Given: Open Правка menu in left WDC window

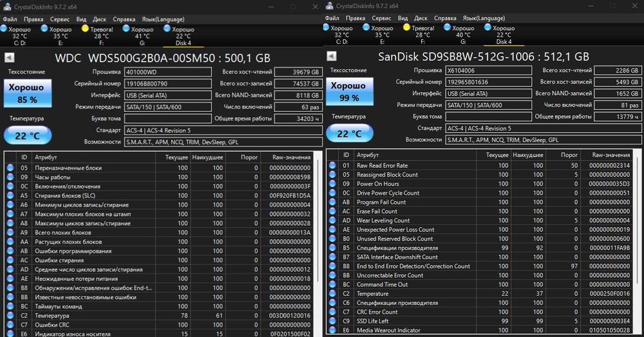Looking at the screenshot, I should coord(33,19).
